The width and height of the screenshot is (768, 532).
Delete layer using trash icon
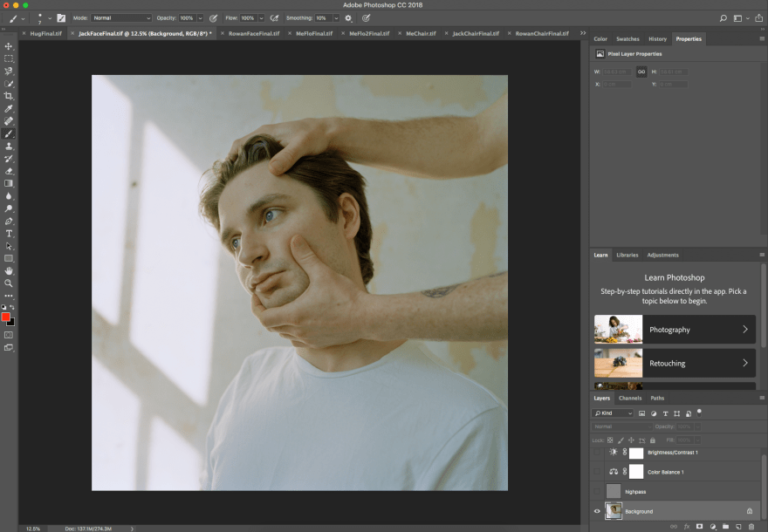tap(751, 527)
